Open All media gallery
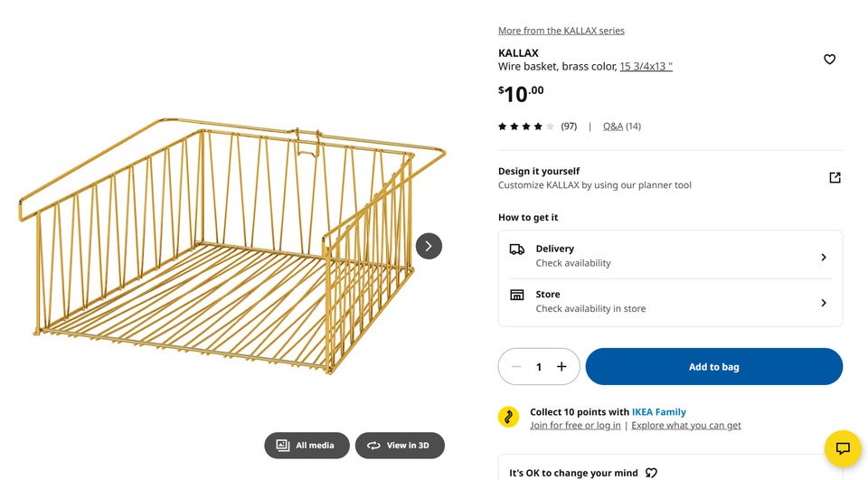The image size is (868, 480). pyautogui.click(x=307, y=445)
